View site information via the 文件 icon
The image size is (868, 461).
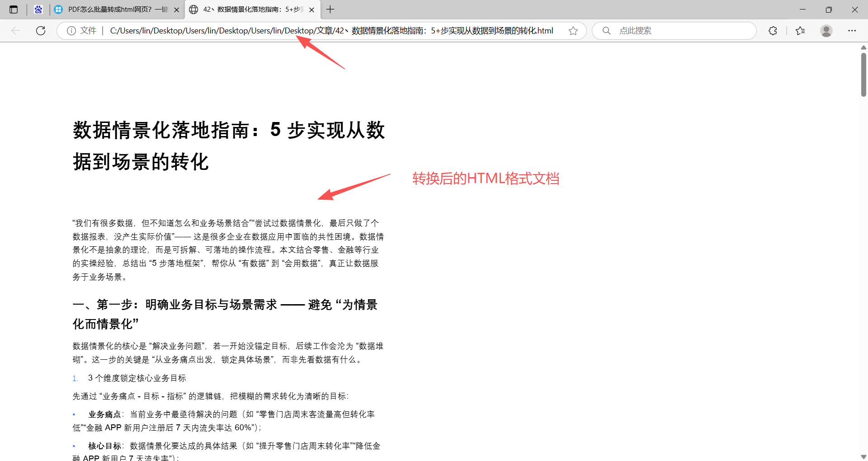(72, 30)
